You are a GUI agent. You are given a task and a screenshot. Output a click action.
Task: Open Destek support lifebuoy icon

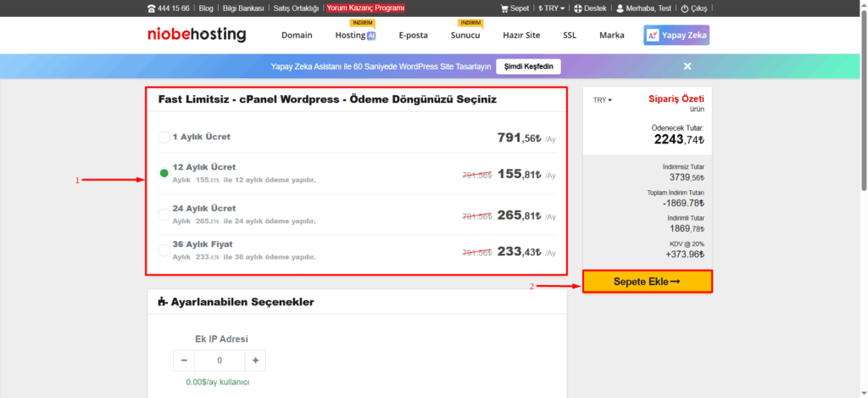[x=577, y=8]
